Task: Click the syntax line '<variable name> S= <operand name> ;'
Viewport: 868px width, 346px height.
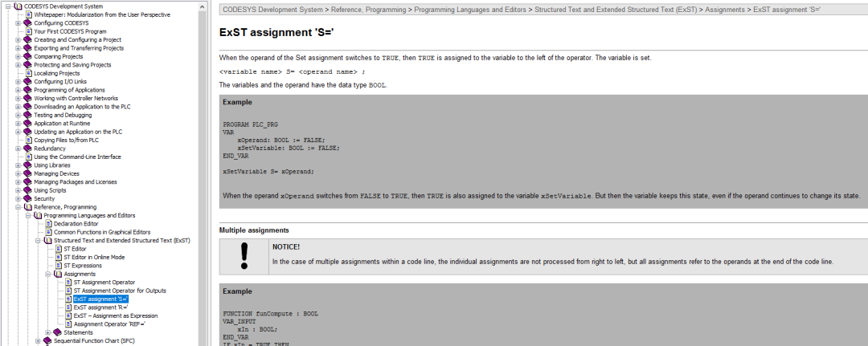Action: [293, 72]
